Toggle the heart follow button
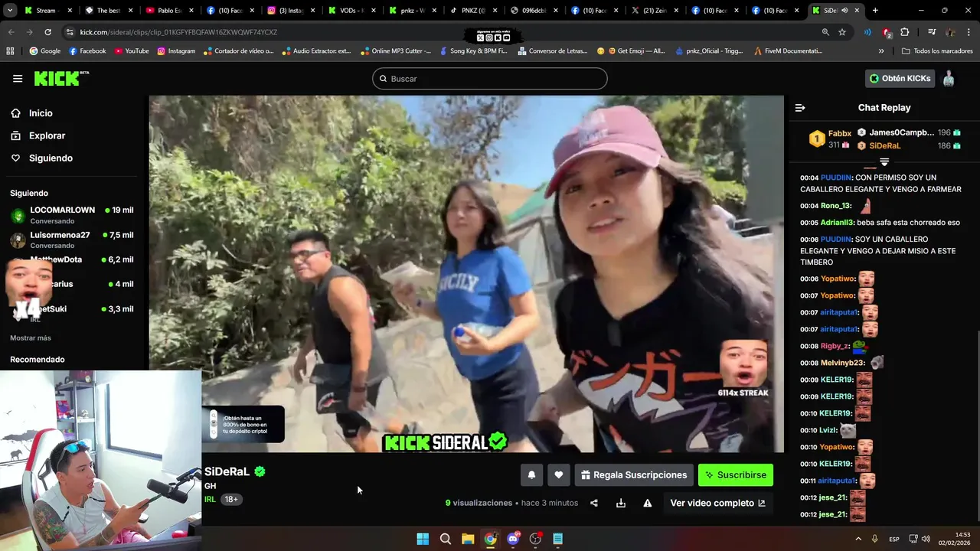Image resolution: width=980 pixels, height=551 pixels. (559, 475)
